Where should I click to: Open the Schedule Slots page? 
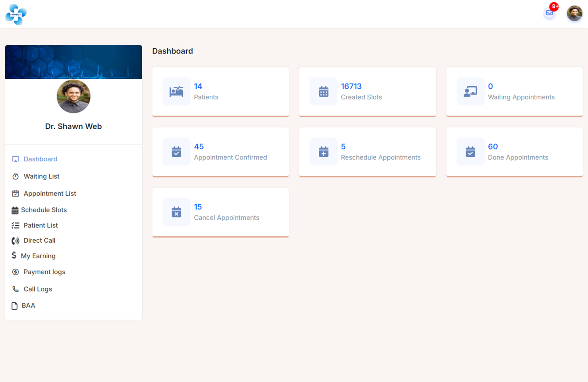point(44,210)
